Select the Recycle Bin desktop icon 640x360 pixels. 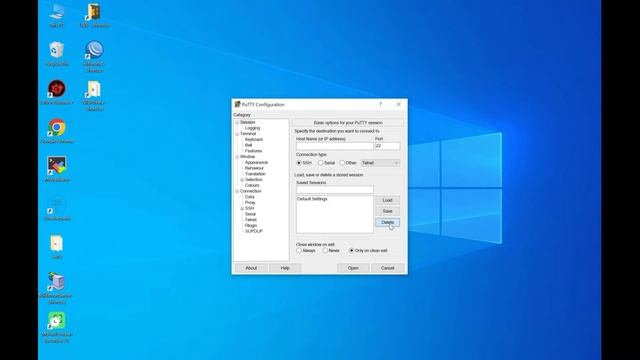[56, 50]
